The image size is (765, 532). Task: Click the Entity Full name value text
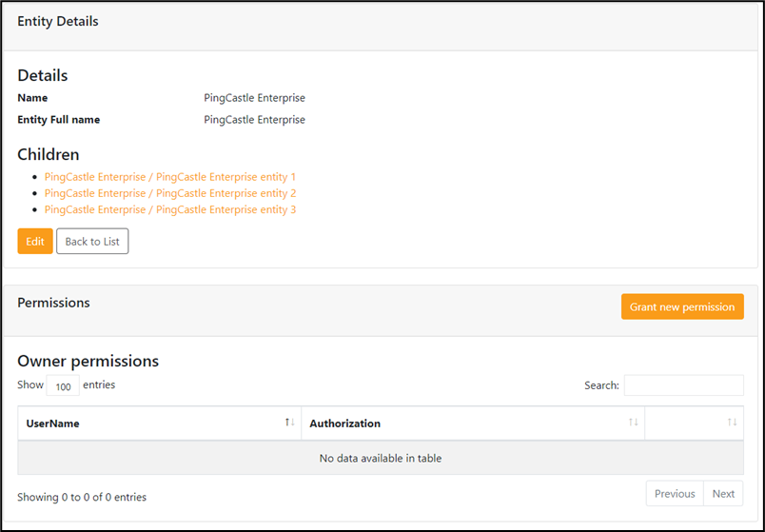(254, 120)
